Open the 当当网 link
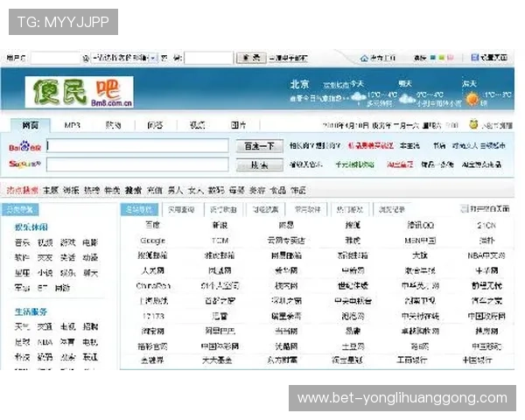This screenshot has width=525, height=420. 286,331
